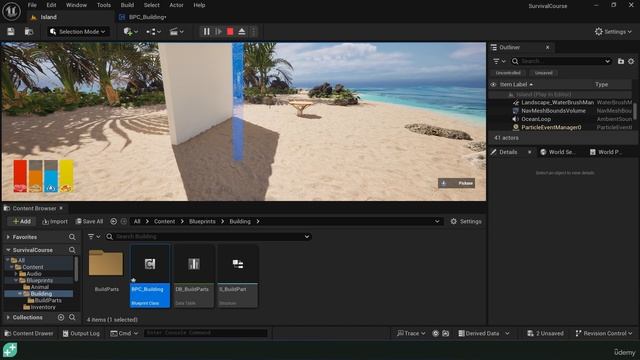This screenshot has height=360, width=640.
Task: Open the Tools menu
Action: [x=104, y=5]
